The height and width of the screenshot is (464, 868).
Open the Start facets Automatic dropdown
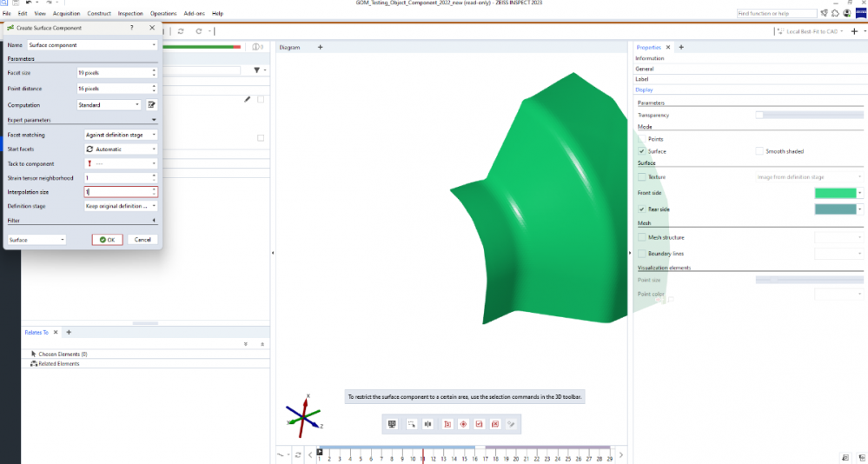click(121, 149)
